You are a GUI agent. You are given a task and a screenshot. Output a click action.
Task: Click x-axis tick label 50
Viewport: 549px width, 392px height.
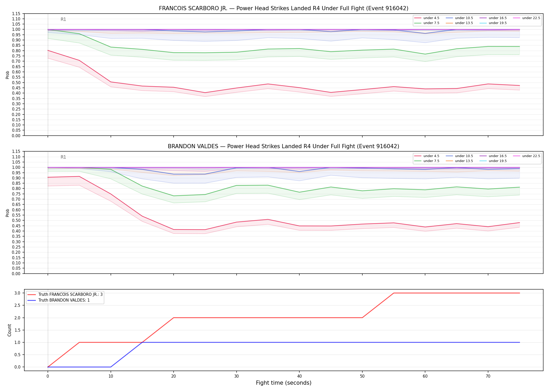click(x=362, y=376)
